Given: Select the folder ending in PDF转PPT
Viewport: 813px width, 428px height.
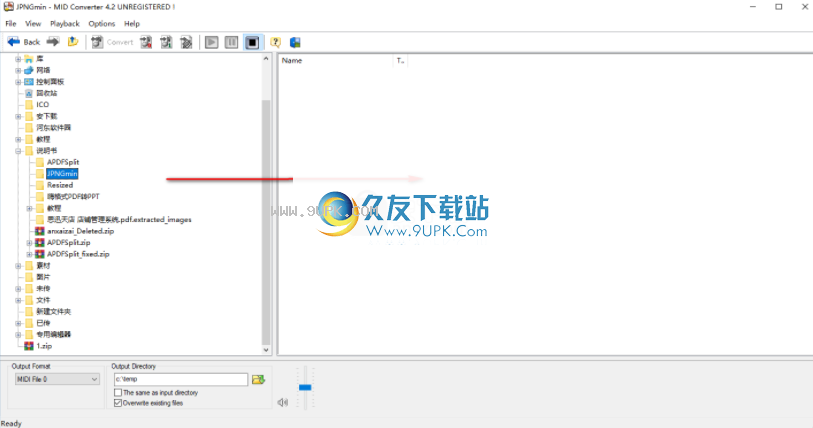Looking at the screenshot, I should point(73,197).
